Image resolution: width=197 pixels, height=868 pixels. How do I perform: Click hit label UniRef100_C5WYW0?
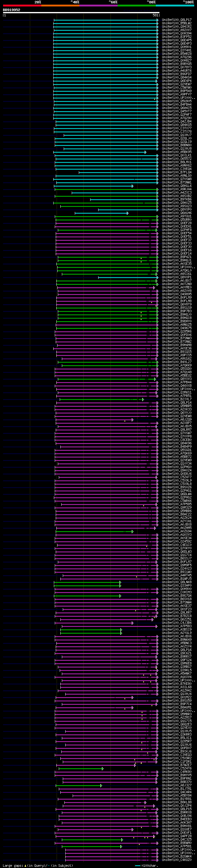[x=176, y=88]
